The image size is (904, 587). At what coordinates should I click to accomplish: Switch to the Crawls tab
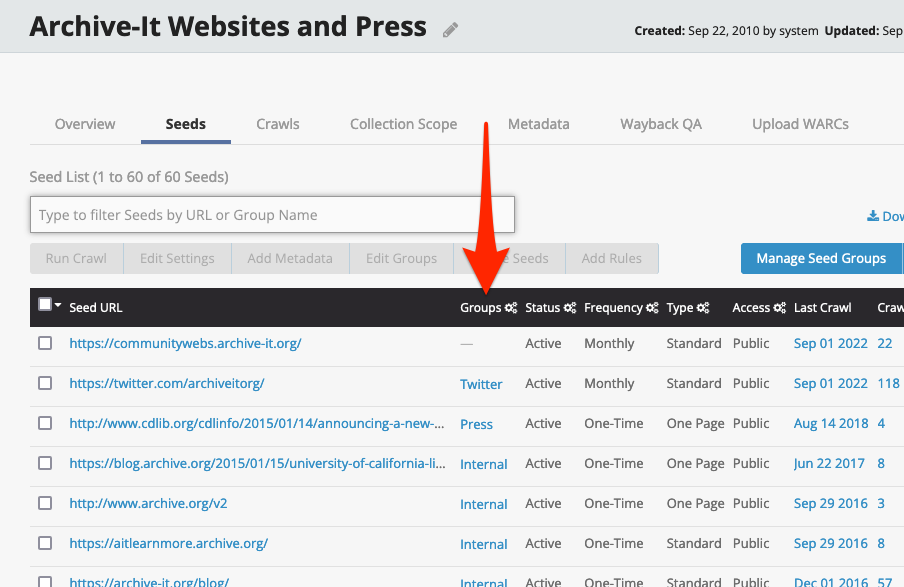point(277,124)
